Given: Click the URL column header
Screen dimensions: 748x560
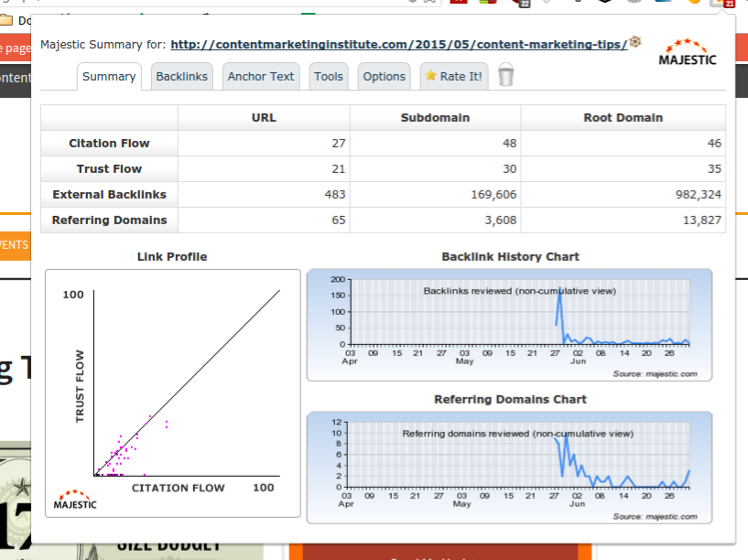Looking at the screenshot, I should coord(264,118).
